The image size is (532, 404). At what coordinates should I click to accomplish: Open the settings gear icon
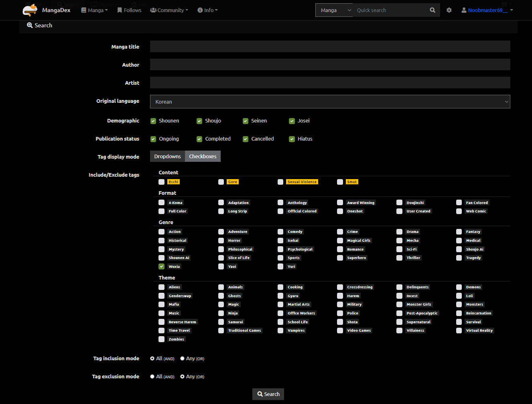449,10
